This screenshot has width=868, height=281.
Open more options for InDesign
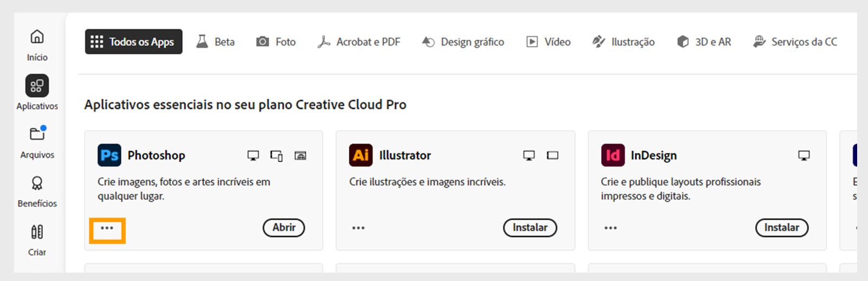click(x=610, y=228)
